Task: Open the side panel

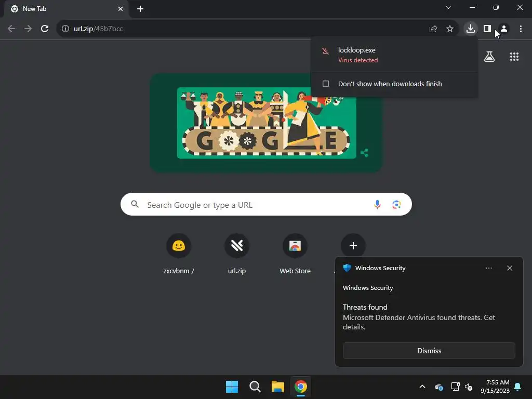Action: click(487, 29)
